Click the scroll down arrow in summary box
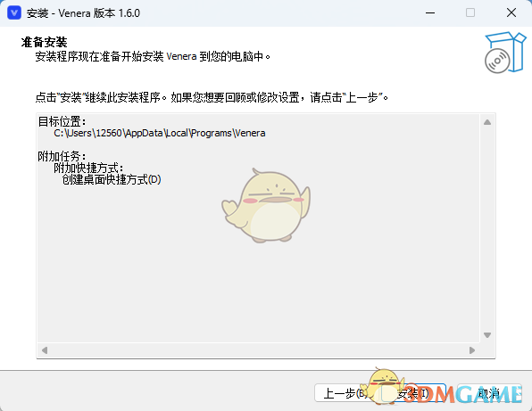Screen dimensions: 532x411 pos(487,335)
